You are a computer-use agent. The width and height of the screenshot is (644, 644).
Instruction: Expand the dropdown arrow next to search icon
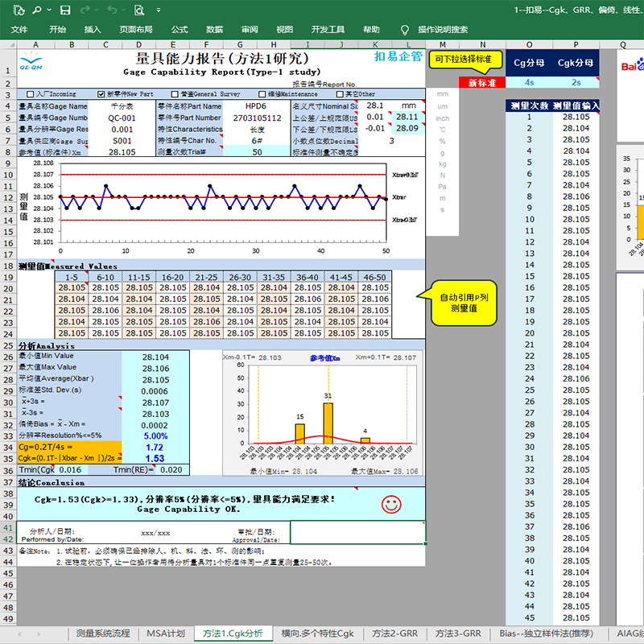click(x=49, y=10)
